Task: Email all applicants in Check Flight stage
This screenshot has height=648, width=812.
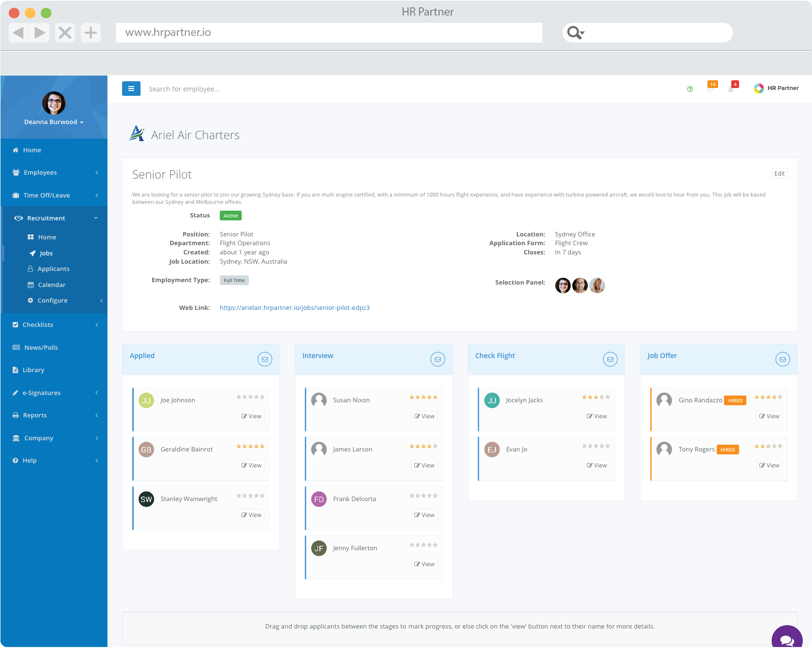Action: 610,360
